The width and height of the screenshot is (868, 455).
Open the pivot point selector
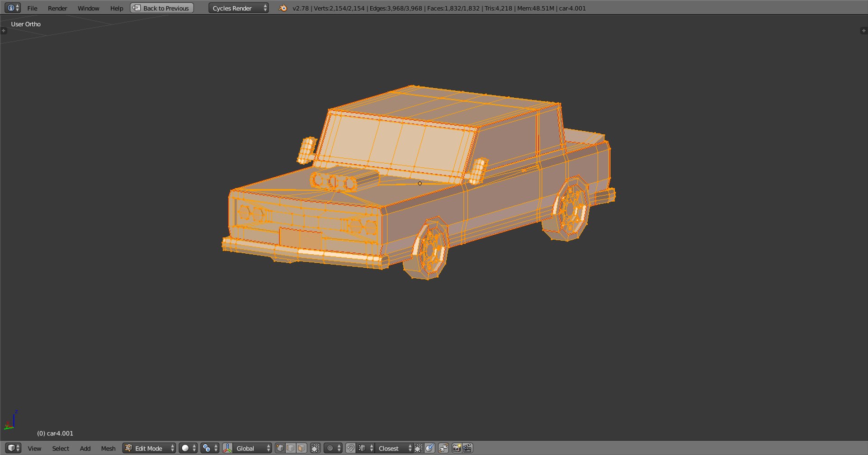tap(210, 448)
